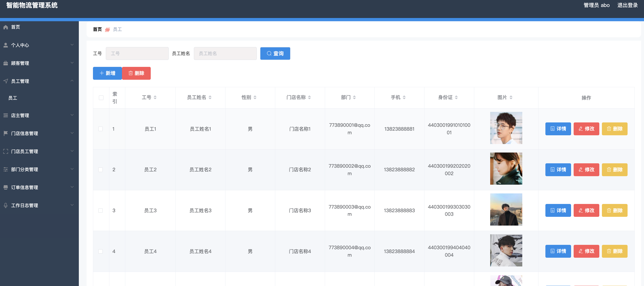Open 首页 in the sidebar menu
Image resolution: width=644 pixels, height=286 pixels.
[x=15, y=27]
